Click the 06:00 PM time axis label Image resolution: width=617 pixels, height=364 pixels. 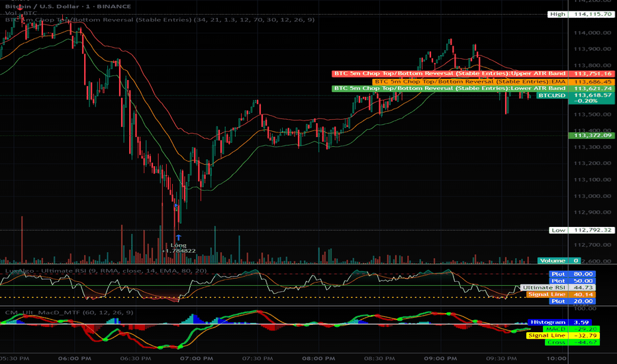75,359
